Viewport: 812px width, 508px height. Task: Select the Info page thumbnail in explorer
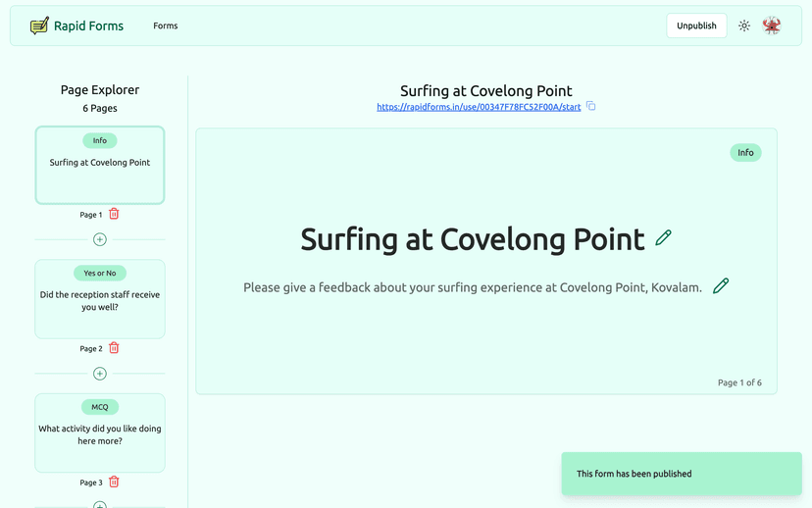[x=100, y=165]
